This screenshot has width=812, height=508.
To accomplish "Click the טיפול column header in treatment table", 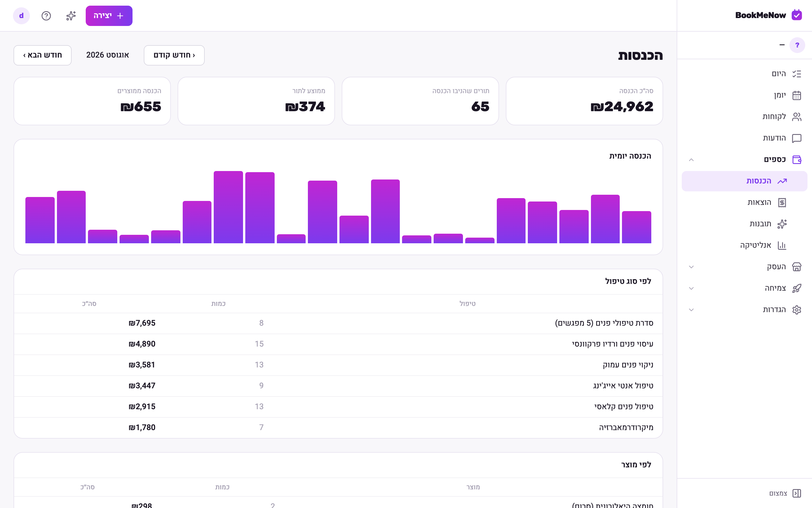I will 467,304.
